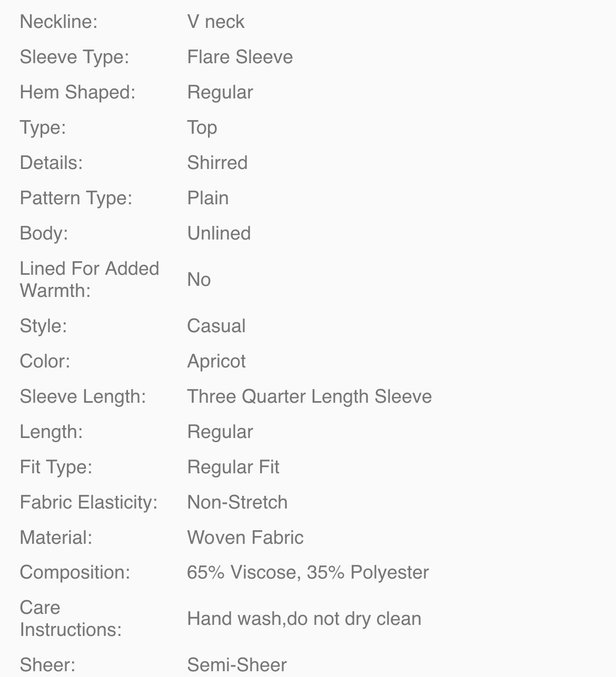Select the "Apricot" color value

click(x=216, y=361)
